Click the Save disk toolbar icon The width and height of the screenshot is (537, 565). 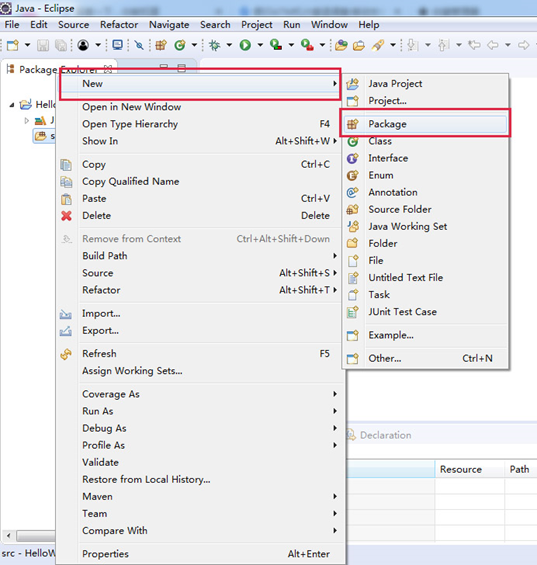click(43, 45)
